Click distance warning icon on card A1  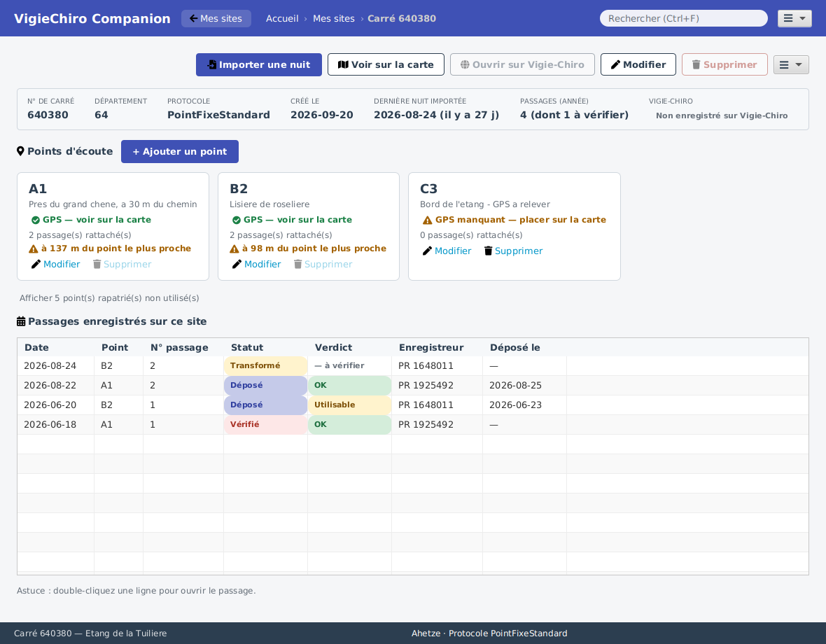(x=33, y=249)
